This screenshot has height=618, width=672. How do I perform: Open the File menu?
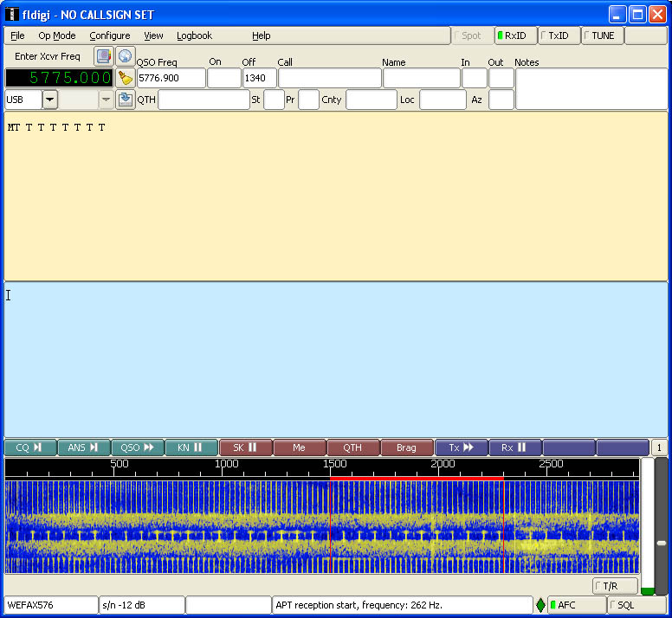(17, 35)
